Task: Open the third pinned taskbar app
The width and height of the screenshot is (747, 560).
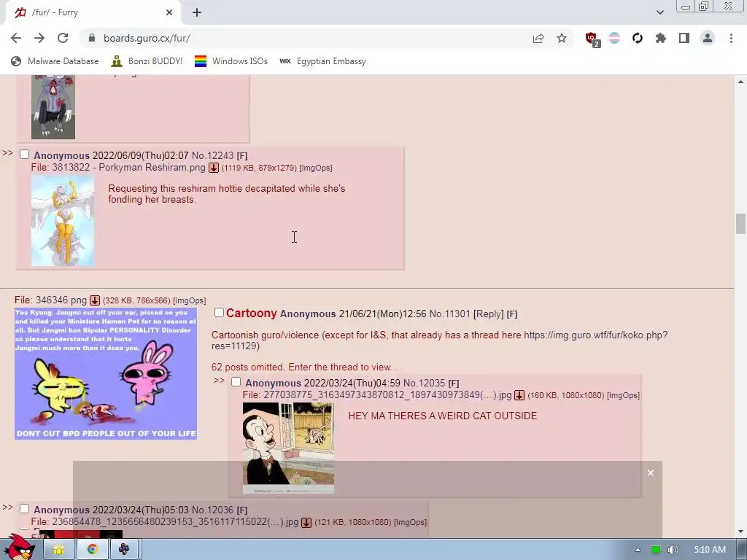Action: point(124,550)
